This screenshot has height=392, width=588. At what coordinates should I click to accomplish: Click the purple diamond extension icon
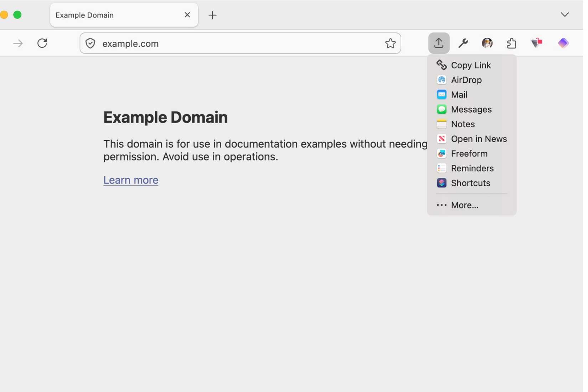[563, 43]
